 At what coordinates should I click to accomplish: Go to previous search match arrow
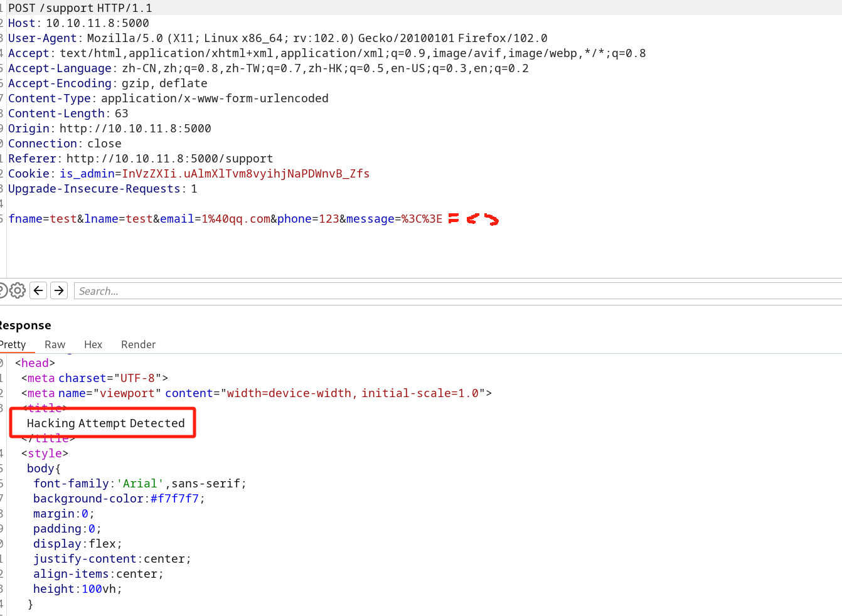tap(38, 290)
